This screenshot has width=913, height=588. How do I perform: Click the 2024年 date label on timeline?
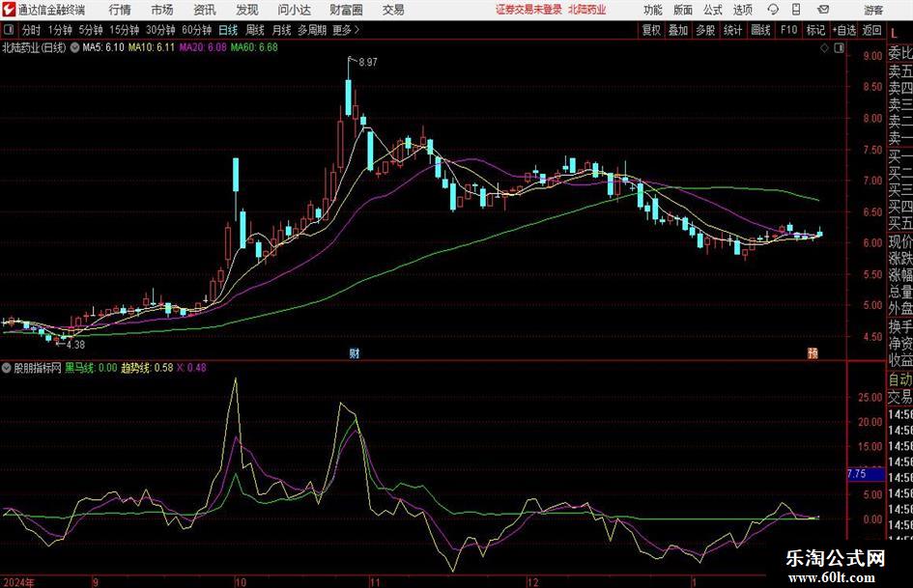[18, 582]
